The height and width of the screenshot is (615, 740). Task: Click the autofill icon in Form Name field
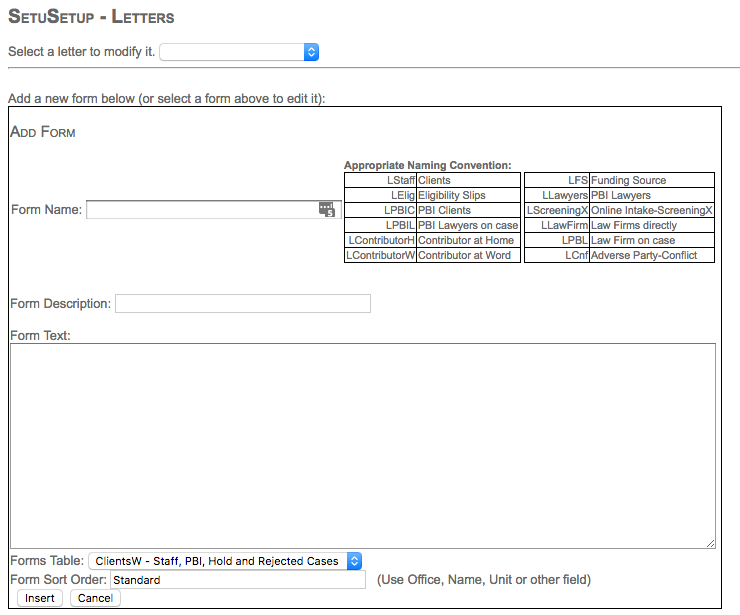pyautogui.click(x=327, y=210)
